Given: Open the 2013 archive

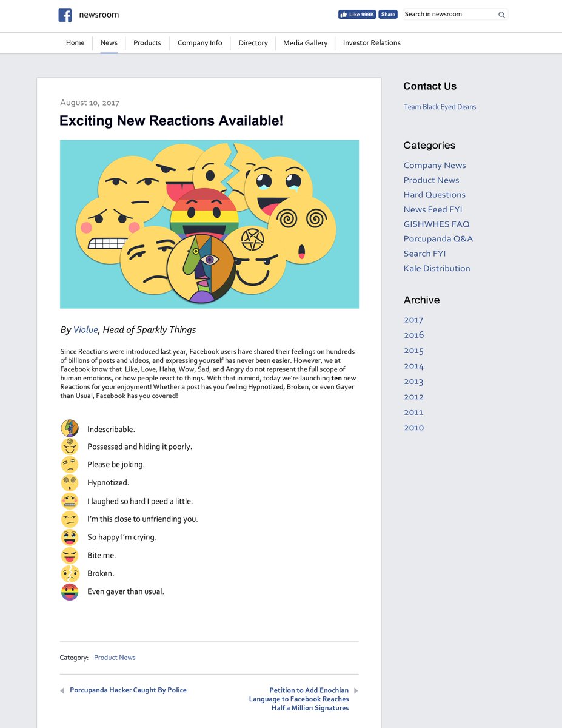Looking at the screenshot, I should 413,382.
